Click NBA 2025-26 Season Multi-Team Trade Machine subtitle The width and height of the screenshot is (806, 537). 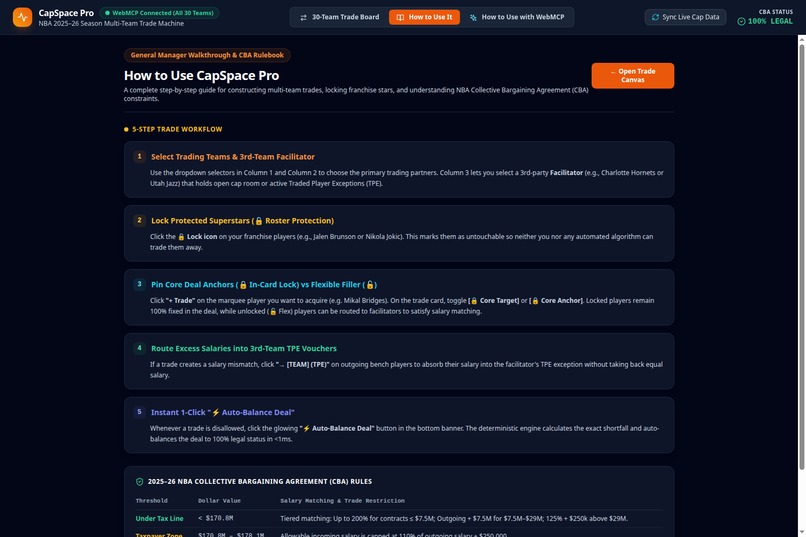pos(111,24)
